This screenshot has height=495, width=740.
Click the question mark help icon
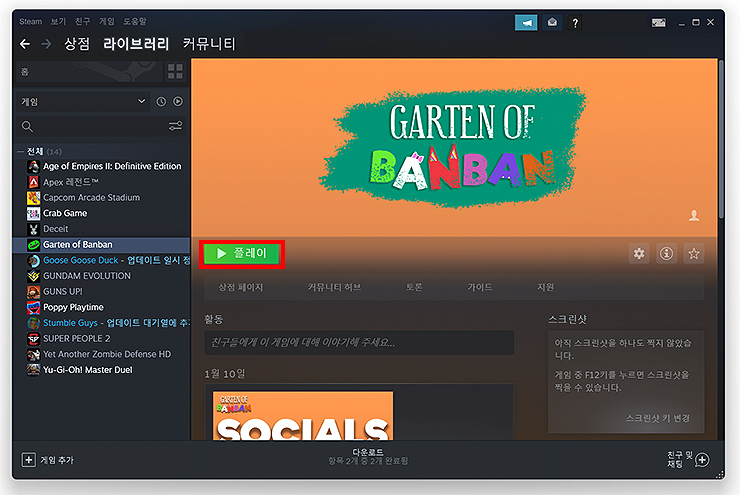click(575, 23)
